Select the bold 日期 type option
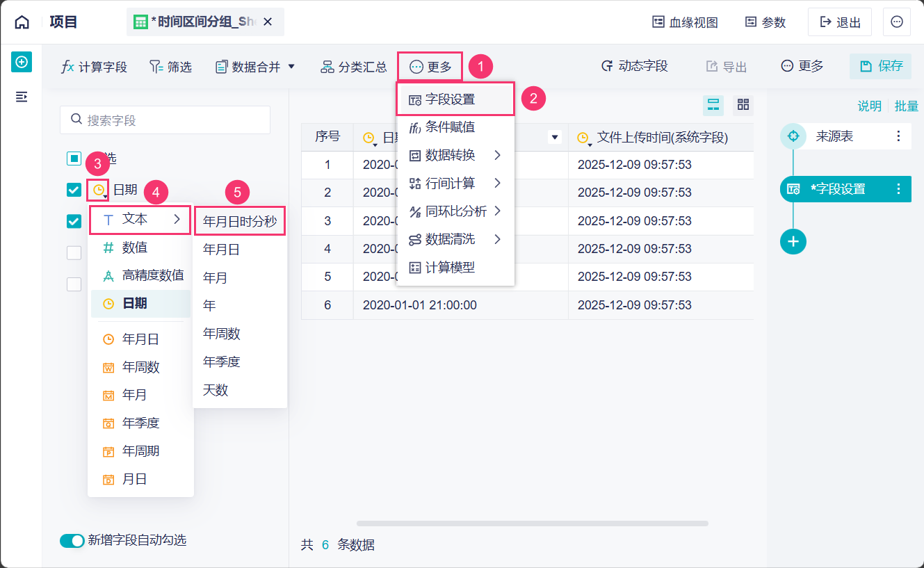 [140, 304]
